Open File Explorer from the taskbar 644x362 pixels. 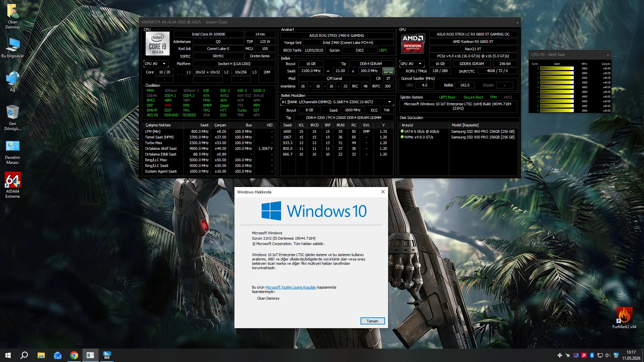tap(41, 355)
